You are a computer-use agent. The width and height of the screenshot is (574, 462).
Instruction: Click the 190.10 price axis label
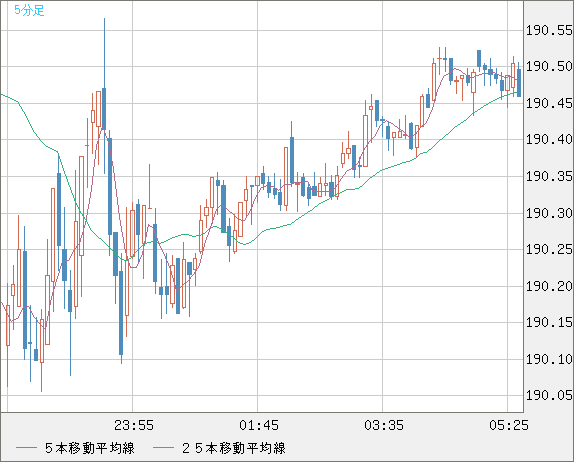click(549, 359)
